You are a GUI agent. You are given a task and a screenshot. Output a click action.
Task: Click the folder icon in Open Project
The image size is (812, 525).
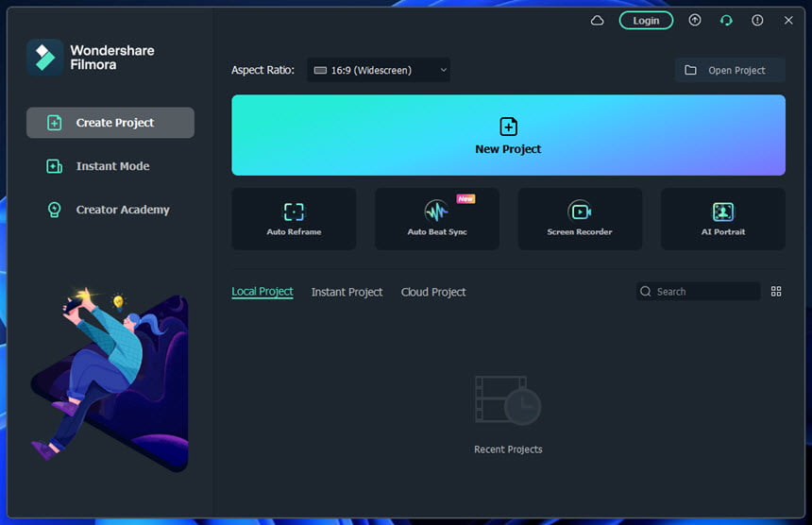690,70
